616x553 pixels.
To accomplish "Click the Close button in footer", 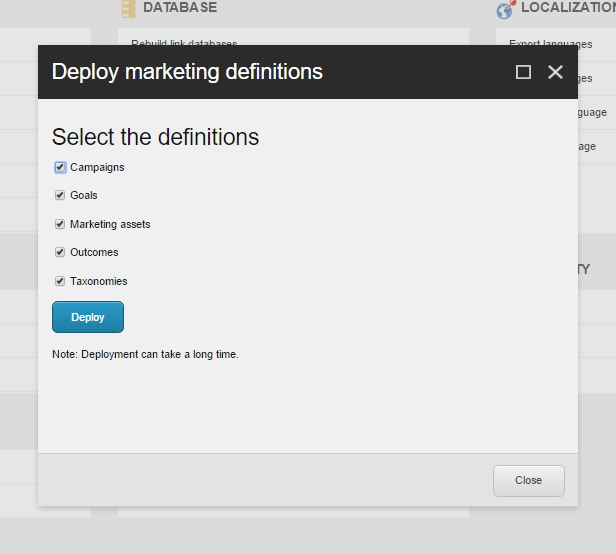I will pyautogui.click(x=528, y=480).
